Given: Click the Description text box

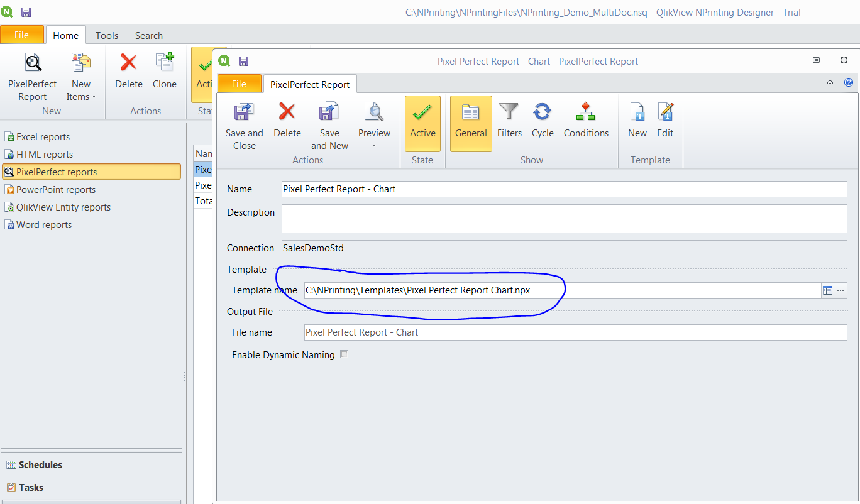Looking at the screenshot, I should point(564,219).
